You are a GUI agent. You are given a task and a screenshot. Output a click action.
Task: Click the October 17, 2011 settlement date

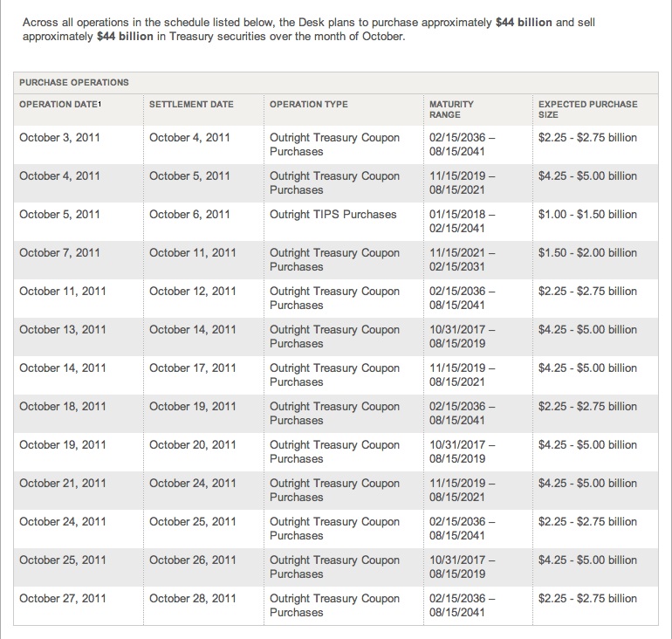point(192,368)
